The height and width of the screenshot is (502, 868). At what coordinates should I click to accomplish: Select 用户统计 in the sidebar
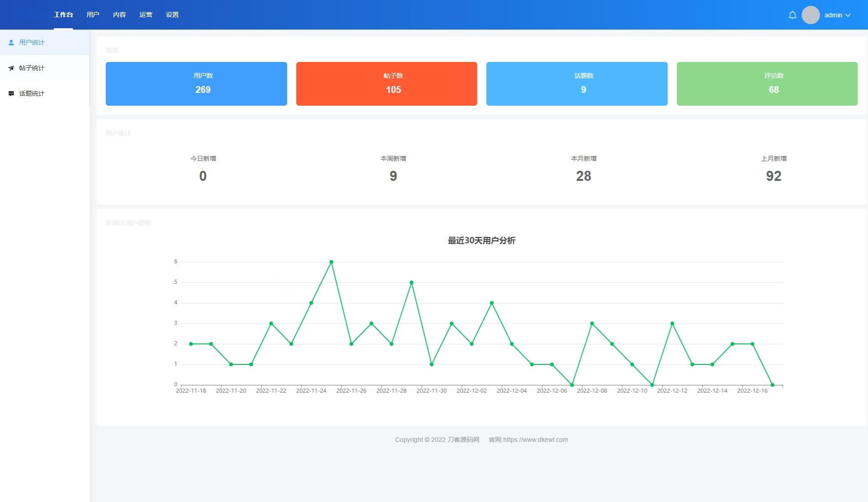[x=31, y=42]
